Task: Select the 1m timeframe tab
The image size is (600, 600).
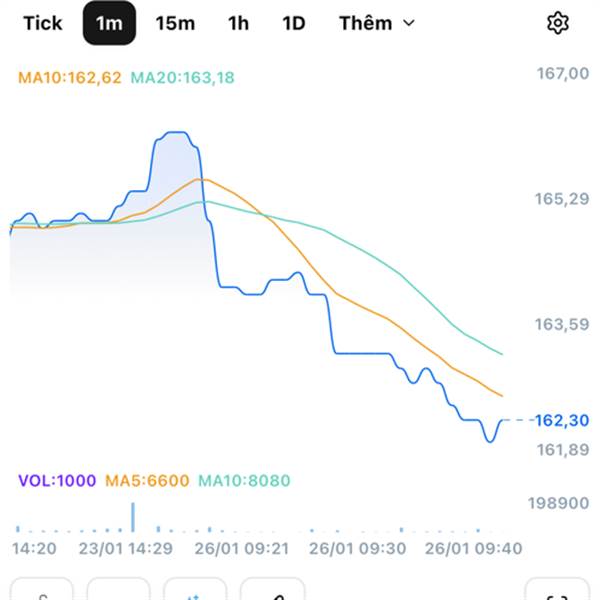Action: pos(109,23)
